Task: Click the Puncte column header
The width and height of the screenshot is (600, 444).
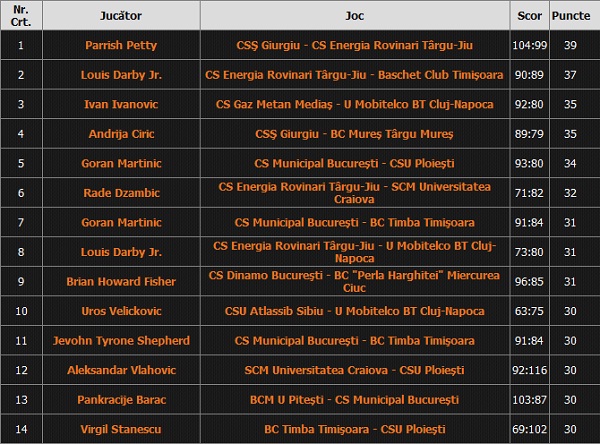Action: tap(571, 17)
